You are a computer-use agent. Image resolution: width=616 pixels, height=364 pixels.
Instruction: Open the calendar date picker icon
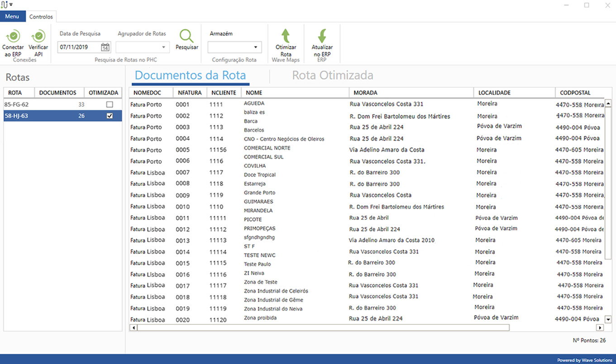tap(105, 47)
